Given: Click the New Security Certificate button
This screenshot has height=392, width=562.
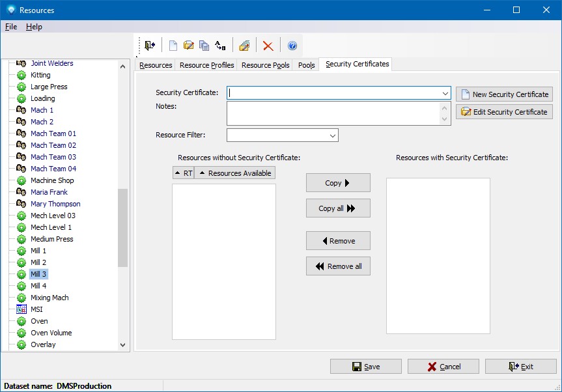Looking at the screenshot, I should [504, 94].
